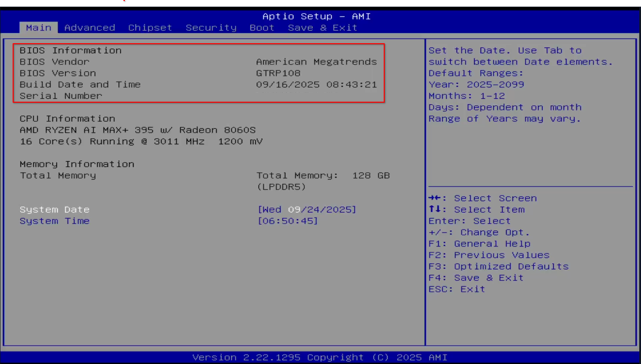The image size is (641, 364).
Task: Click the Aptio Setup - AMI title
Action: [317, 16]
